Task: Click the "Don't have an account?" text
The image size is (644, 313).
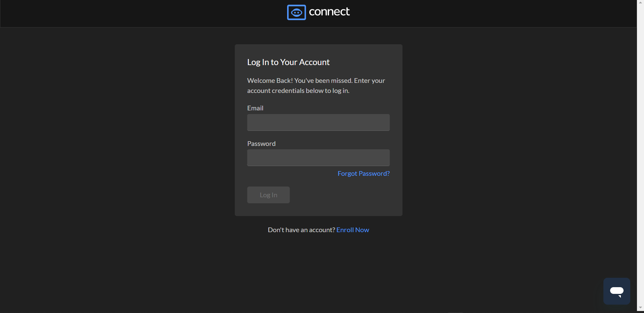Action: click(301, 230)
